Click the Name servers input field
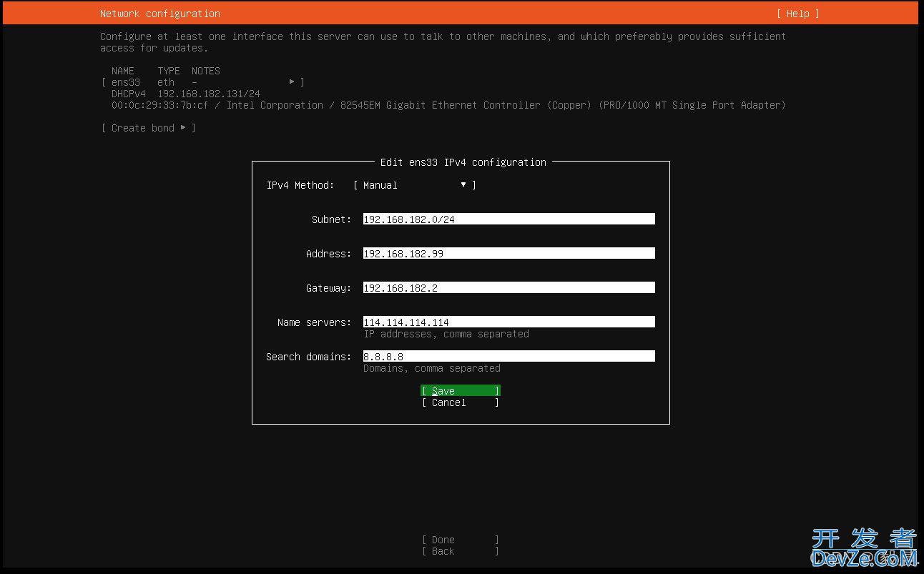The width and height of the screenshot is (924, 574). [508, 322]
